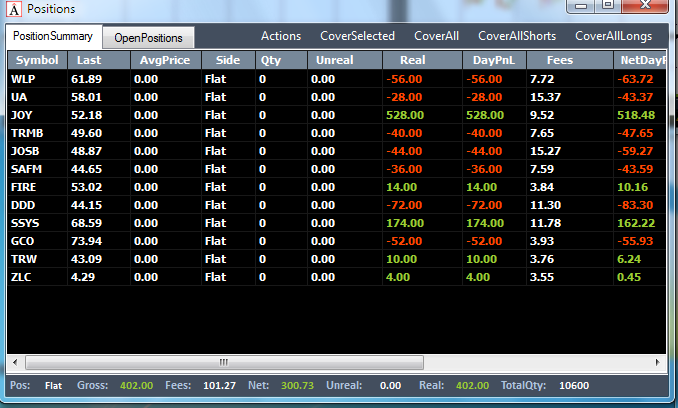Select the SSYS position row
This screenshot has height=408, width=678.
tap(336, 223)
